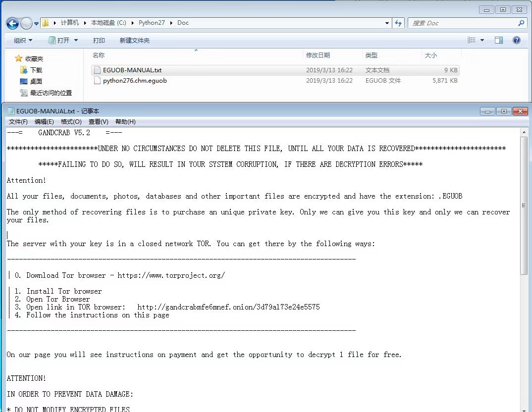Go back using Explorer's back arrow
Viewport: 532px width, 412px height.
pos(12,23)
